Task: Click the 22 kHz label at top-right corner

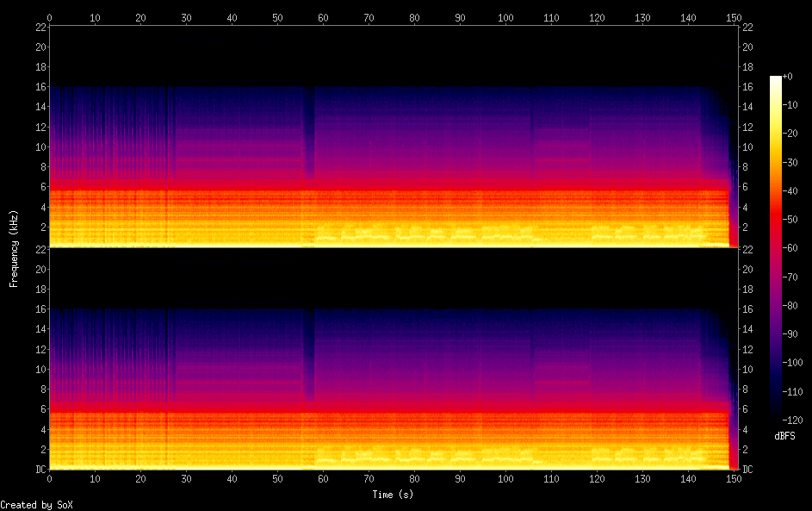Action: pyautogui.click(x=748, y=27)
